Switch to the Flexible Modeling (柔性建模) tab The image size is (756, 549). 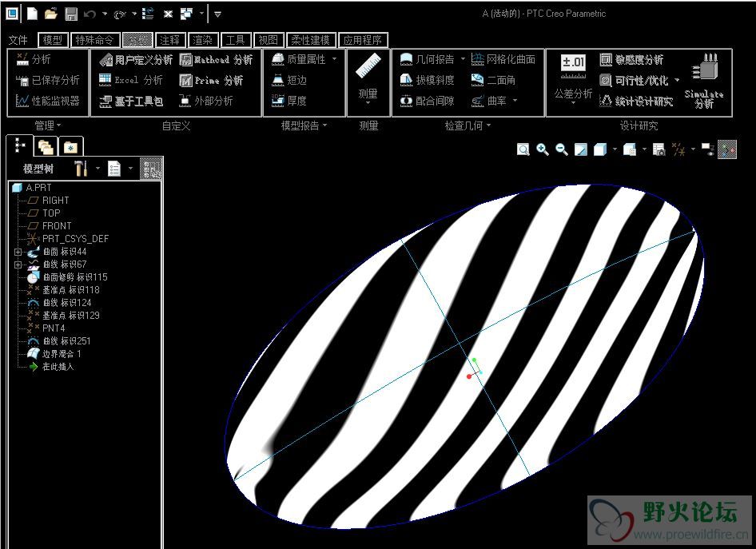[x=311, y=40]
